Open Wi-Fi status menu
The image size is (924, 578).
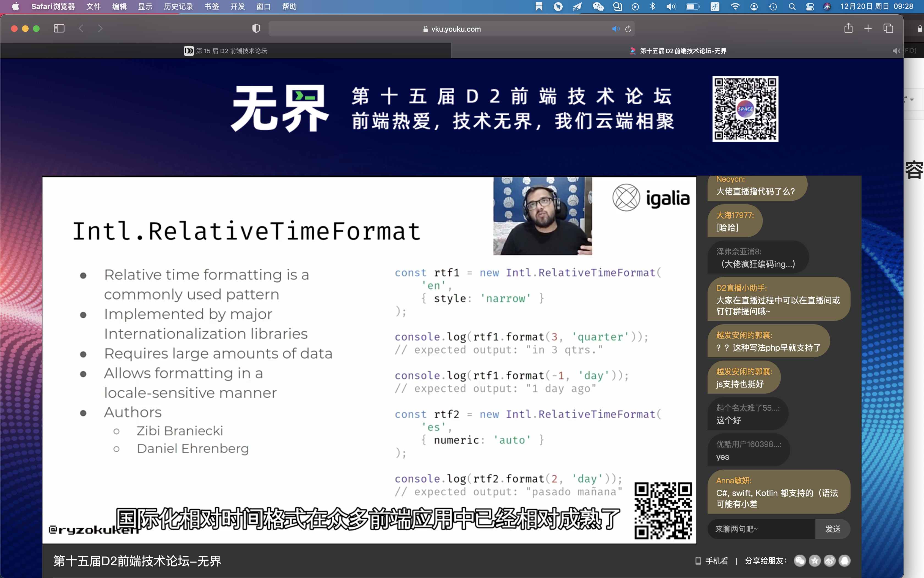(x=735, y=7)
